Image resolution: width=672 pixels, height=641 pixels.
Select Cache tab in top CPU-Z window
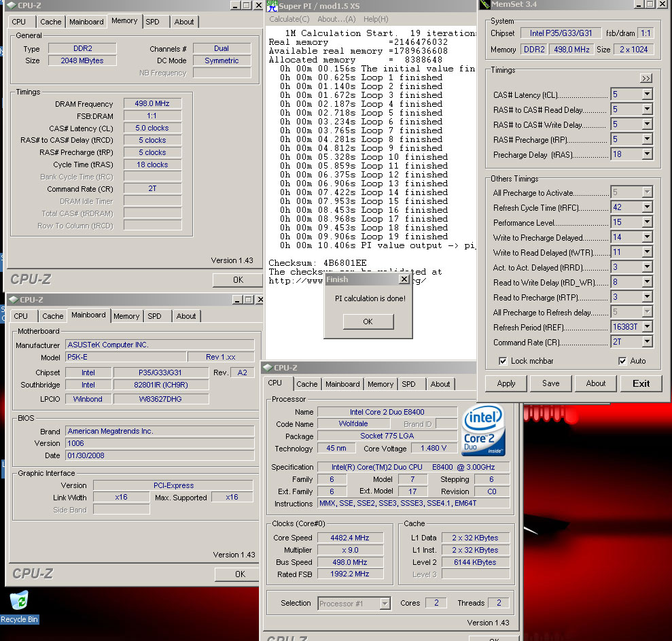[50, 22]
